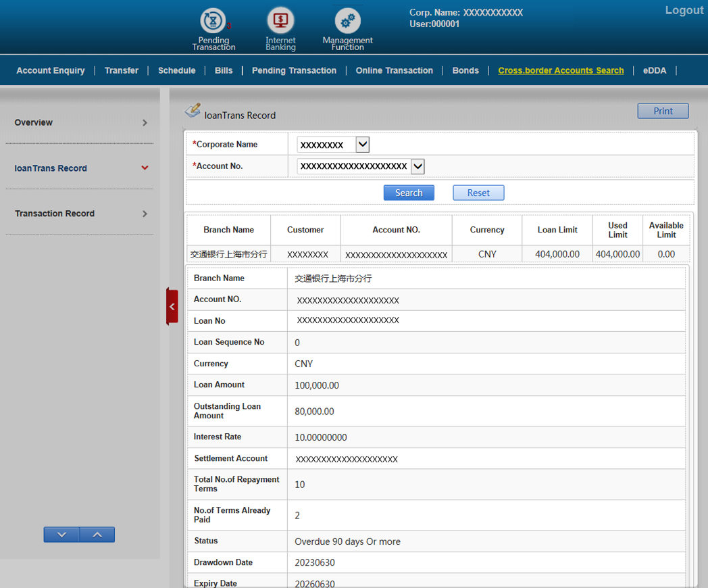The width and height of the screenshot is (708, 588).
Task: Click the Loan No label
Action: click(x=209, y=321)
